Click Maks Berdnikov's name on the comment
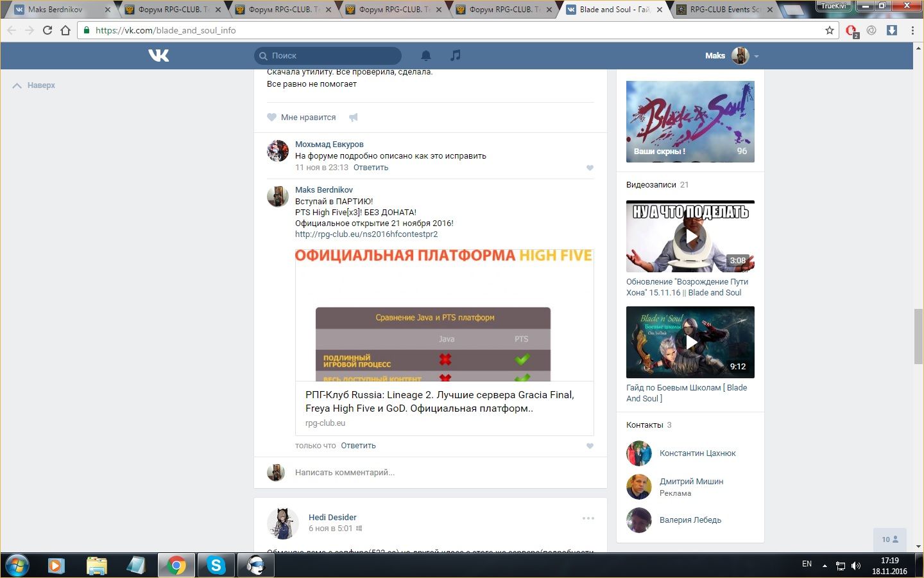Viewport: 924px width, 578px height. tap(324, 190)
